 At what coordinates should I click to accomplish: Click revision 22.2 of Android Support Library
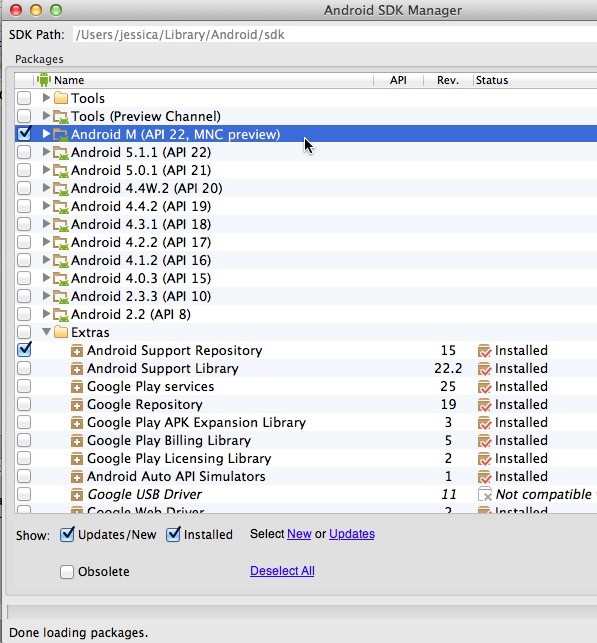click(448, 368)
